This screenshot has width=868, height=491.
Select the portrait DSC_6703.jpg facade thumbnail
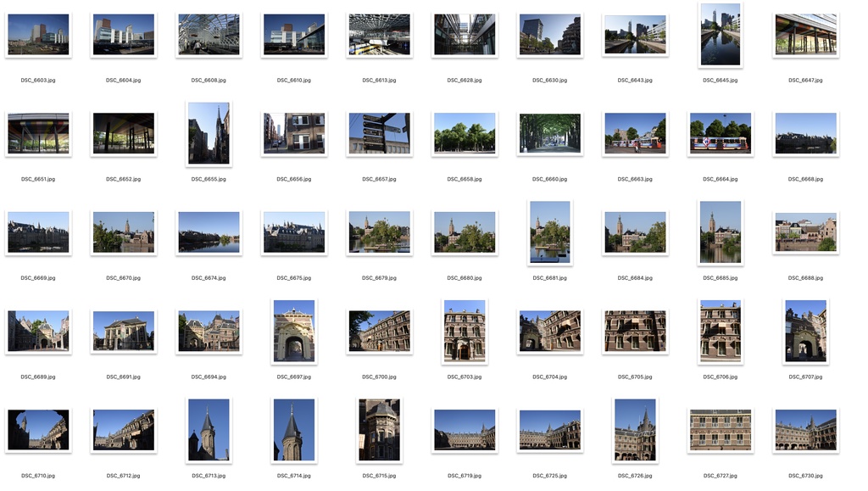(x=465, y=331)
